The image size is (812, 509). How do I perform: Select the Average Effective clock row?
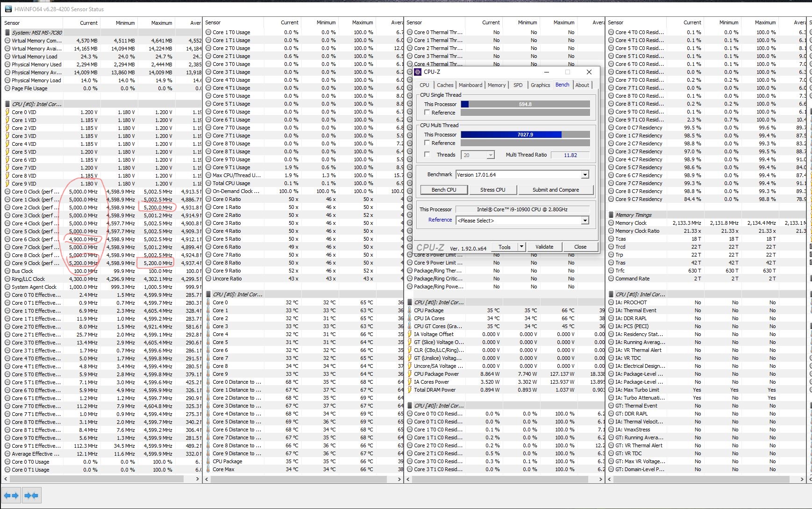pos(102,454)
